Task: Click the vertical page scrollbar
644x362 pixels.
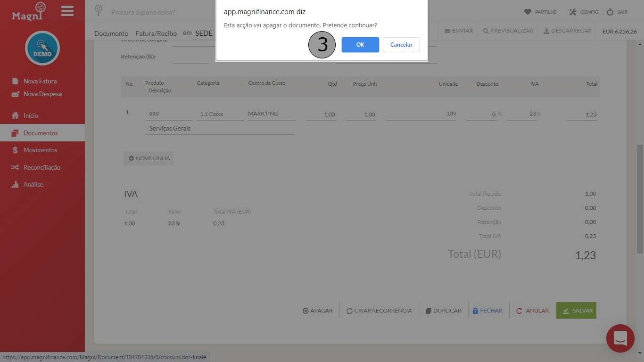Action: [x=640, y=199]
